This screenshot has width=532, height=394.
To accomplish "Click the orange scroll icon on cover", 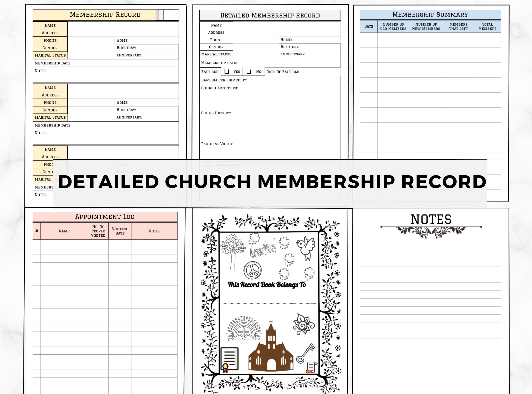I will point(312,367).
